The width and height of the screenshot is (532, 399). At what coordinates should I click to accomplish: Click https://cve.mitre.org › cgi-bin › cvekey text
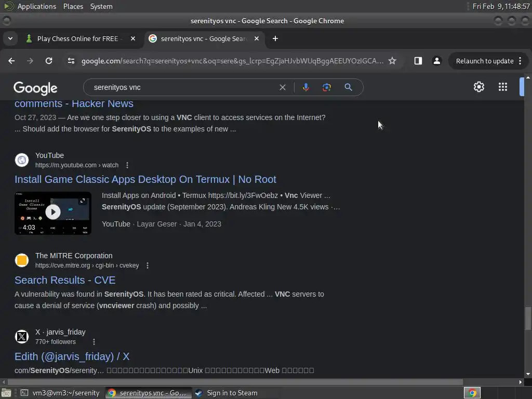[x=87, y=265]
